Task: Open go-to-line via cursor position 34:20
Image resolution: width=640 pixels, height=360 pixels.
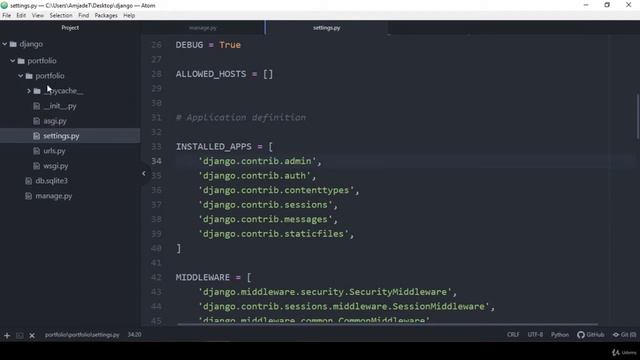Action: coord(134,335)
